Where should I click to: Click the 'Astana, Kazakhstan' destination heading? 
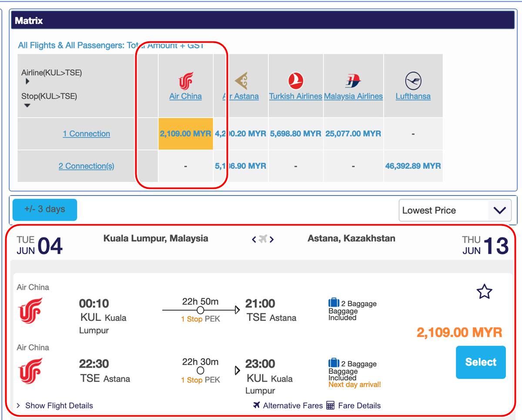351,239
